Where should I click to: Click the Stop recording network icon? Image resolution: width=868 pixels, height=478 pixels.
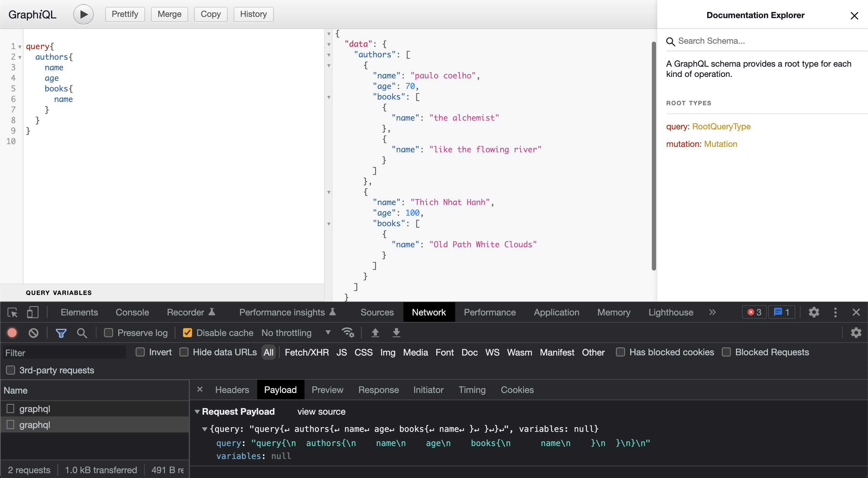[12, 333]
